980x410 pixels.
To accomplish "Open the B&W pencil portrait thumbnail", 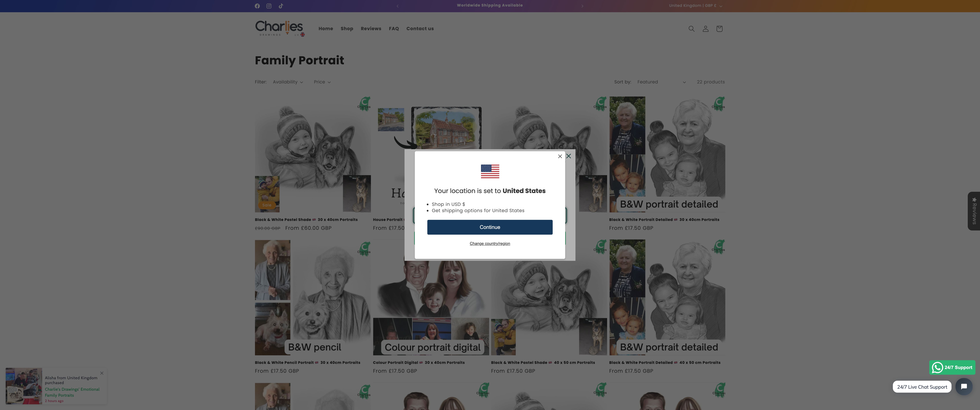I will [312, 297].
